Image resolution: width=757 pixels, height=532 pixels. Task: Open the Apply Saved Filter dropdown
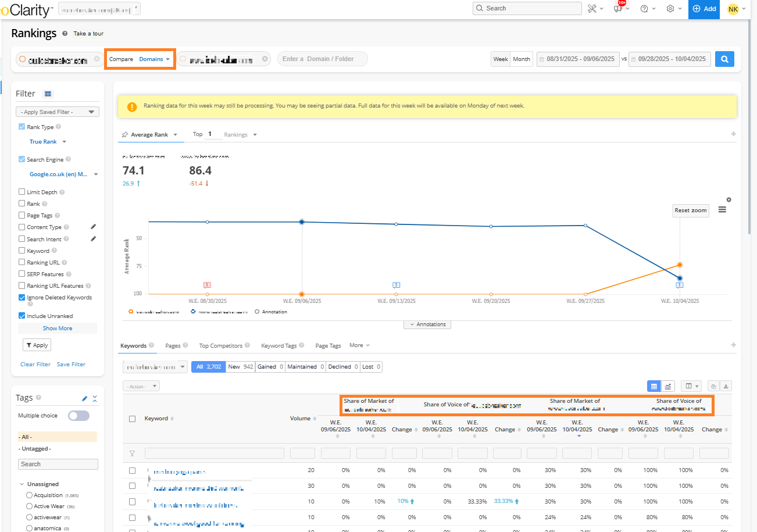58,112
